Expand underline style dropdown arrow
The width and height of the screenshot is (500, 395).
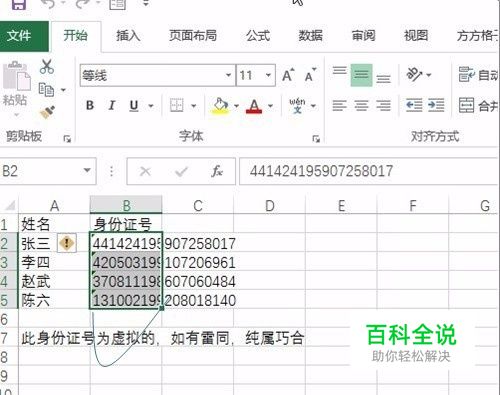pos(151,106)
